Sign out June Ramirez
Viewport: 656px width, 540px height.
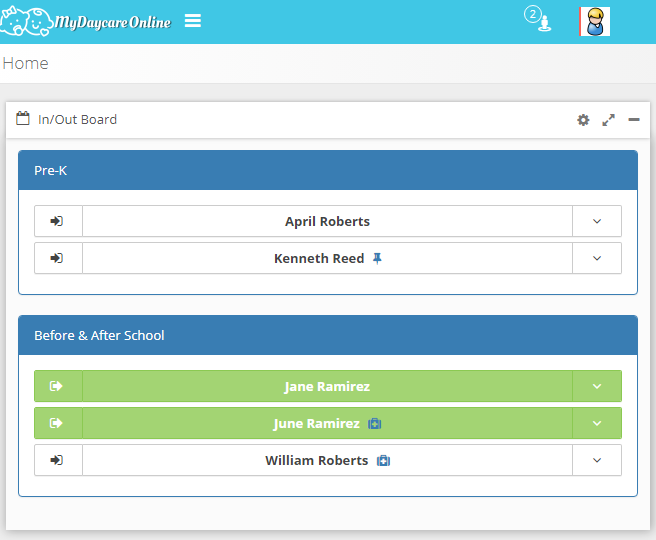coord(58,423)
